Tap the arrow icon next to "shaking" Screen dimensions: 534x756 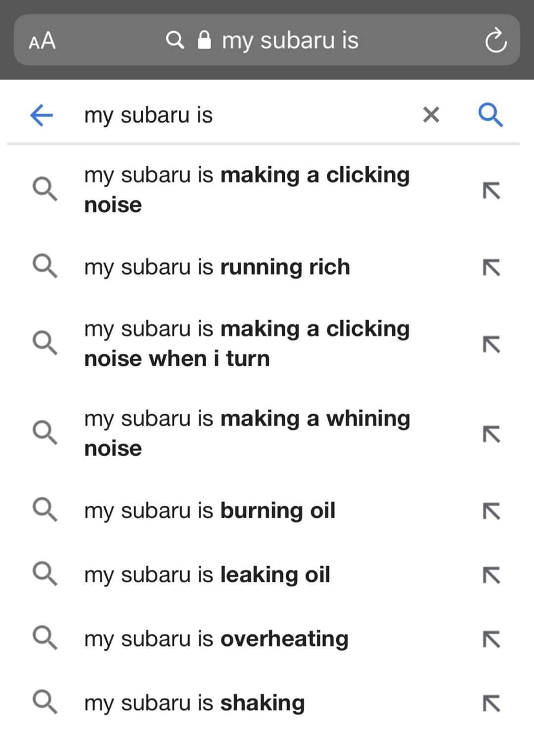click(x=491, y=703)
